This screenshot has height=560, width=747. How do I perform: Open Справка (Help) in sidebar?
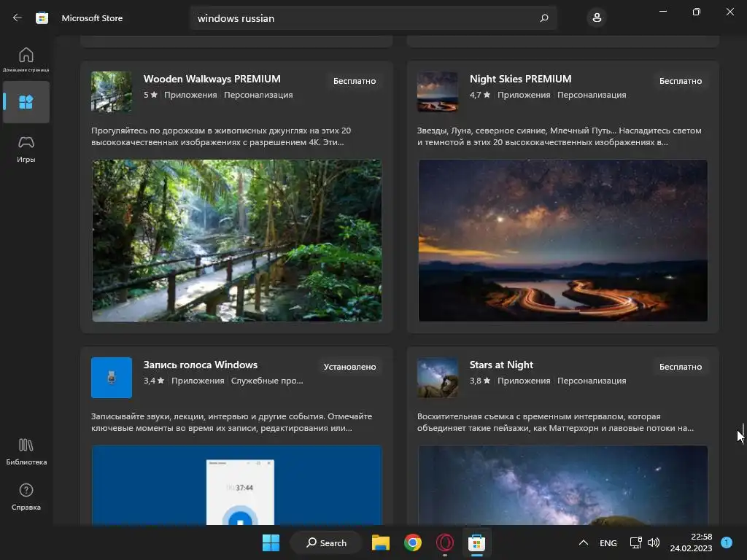tap(26, 497)
